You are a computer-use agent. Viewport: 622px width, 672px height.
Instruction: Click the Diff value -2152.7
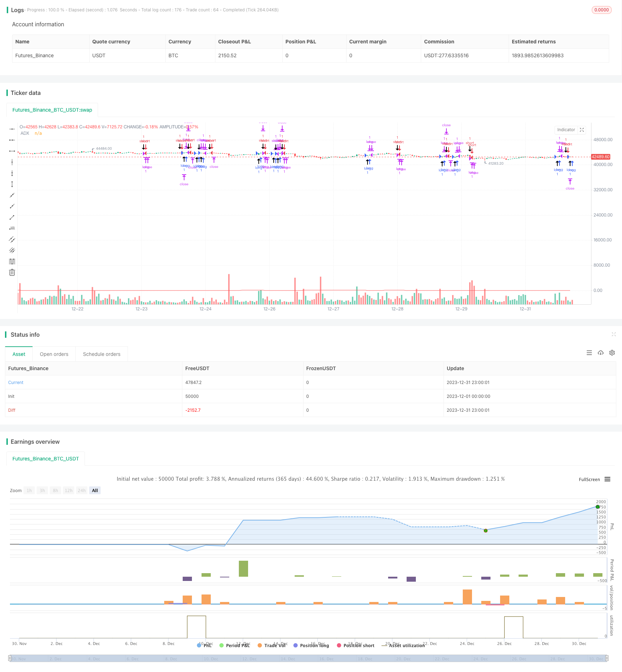(193, 410)
